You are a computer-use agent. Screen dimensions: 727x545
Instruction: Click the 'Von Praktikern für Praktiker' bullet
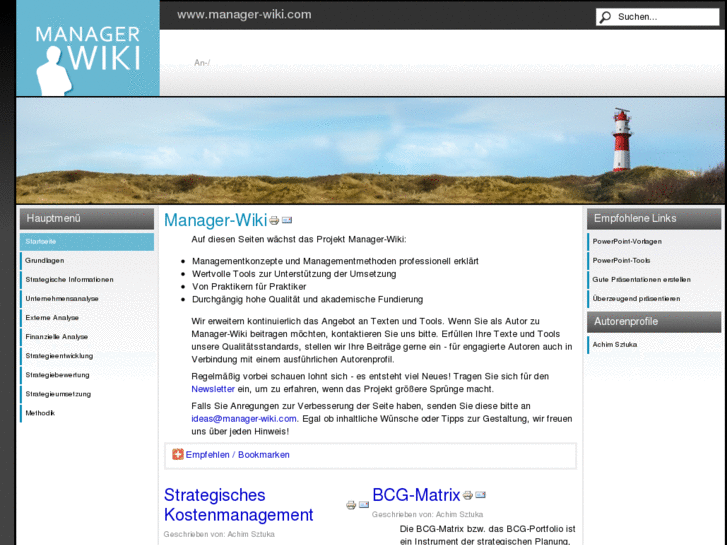249,287
